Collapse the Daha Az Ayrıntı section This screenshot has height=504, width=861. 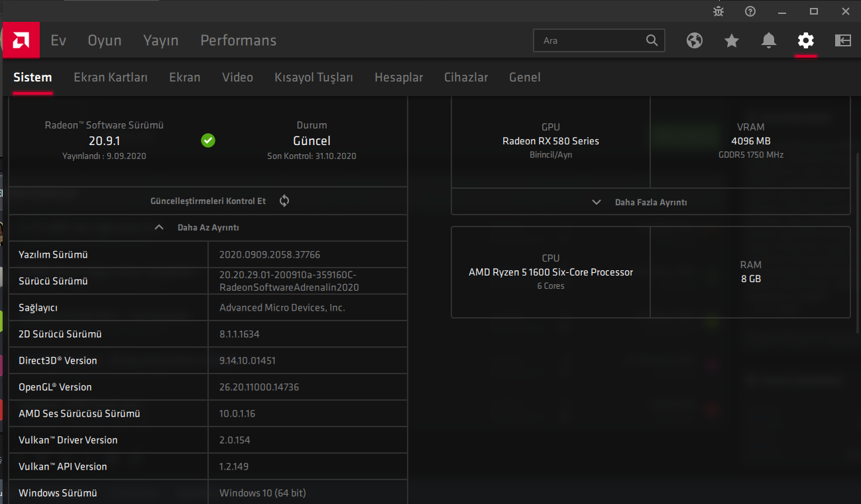coord(208,227)
